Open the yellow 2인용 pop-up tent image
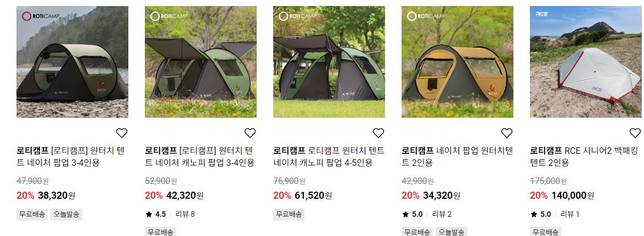Screen dimensions: 644x236 [x=457, y=62]
